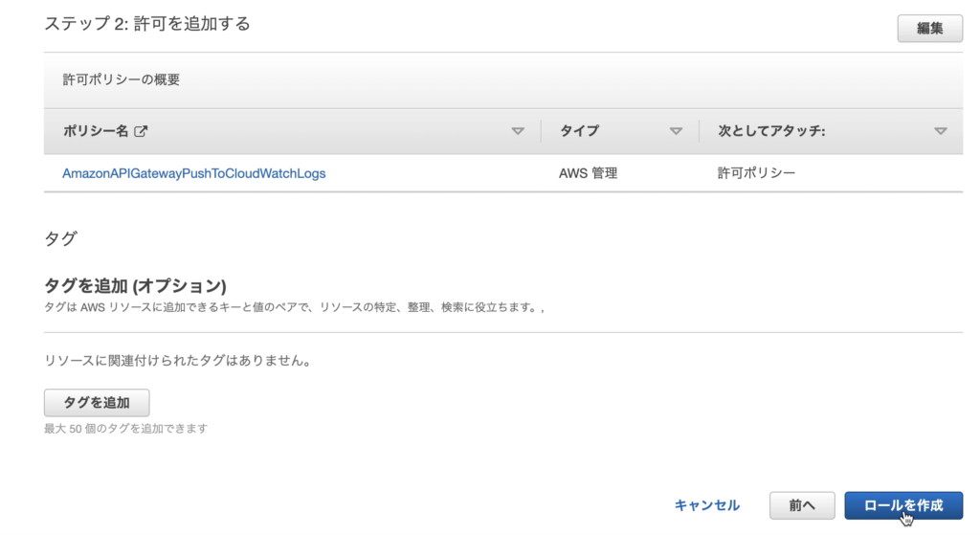Toggle the タイプ column sort arrow
The image size is (980, 535).
[676, 131]
